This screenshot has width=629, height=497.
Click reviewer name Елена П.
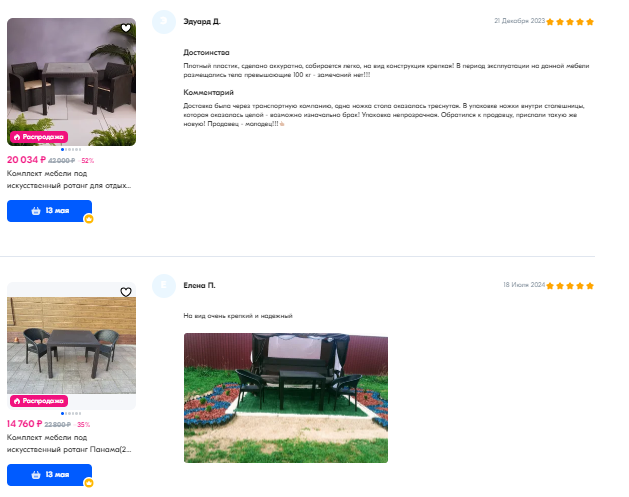(x=199, y=285)
